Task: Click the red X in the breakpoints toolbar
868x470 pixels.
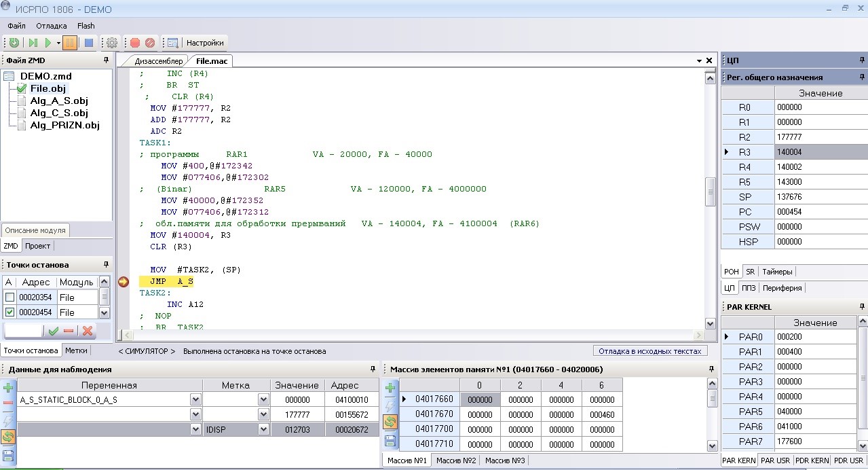Action: (x=88, y=331)
